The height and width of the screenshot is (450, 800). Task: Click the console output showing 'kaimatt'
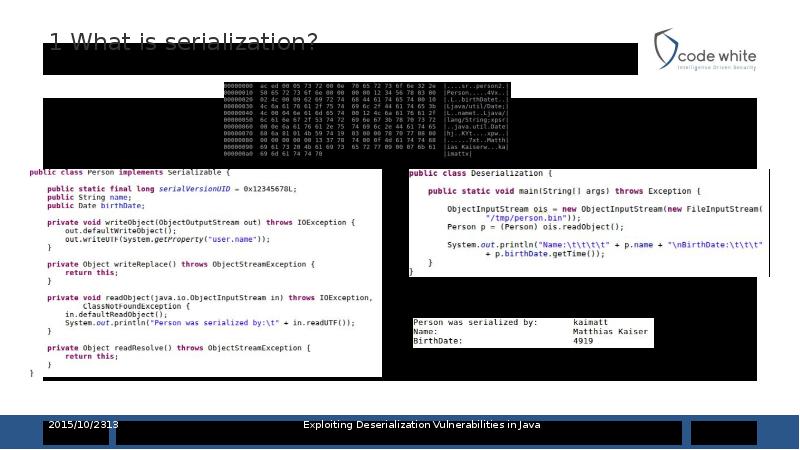[x=589, y=323]
